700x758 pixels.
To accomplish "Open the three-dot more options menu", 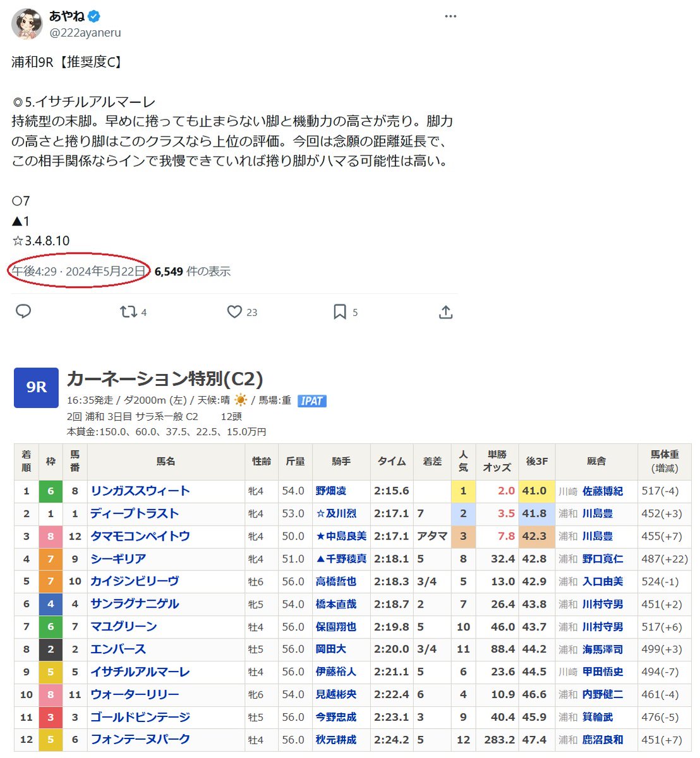I will tap(450, 16).
